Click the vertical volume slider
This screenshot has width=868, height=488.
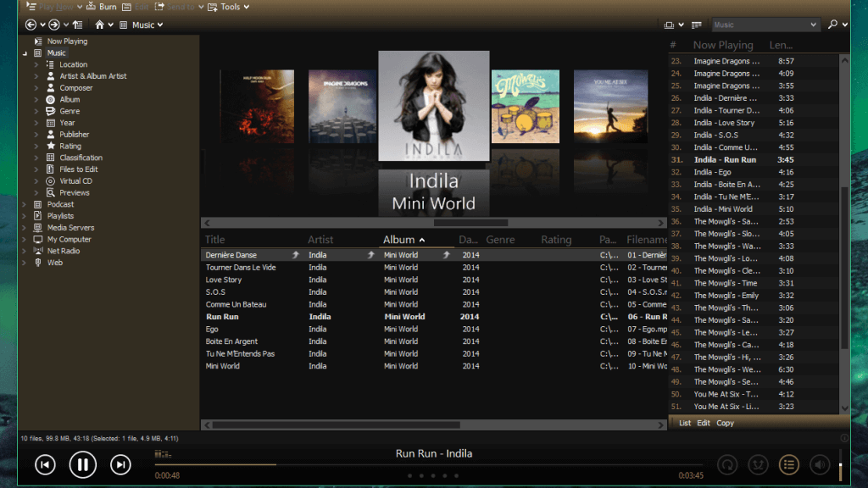pyautogui.click(x=840, y=465)
